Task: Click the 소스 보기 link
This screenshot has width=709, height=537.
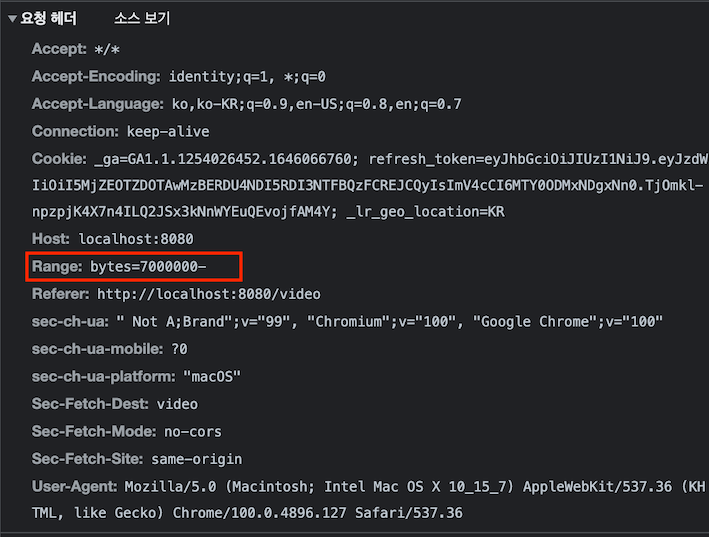Action: pyautogui.click(x=142, y=18)
